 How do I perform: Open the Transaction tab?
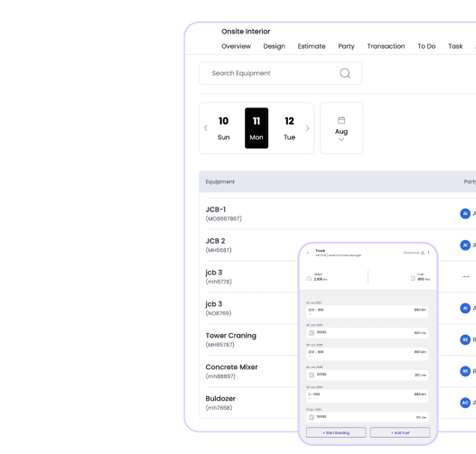tap(386, 46)
